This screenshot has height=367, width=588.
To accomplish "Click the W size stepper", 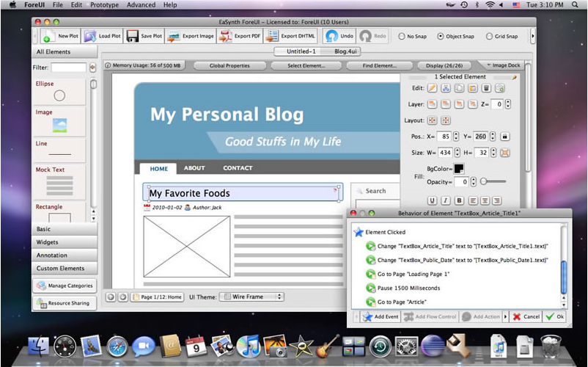I will pos(457,153).
